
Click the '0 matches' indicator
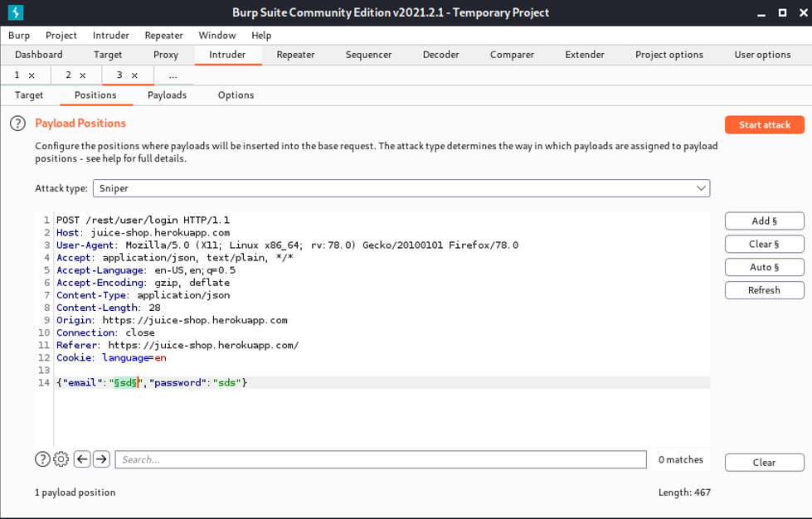[x=681, y=459]
